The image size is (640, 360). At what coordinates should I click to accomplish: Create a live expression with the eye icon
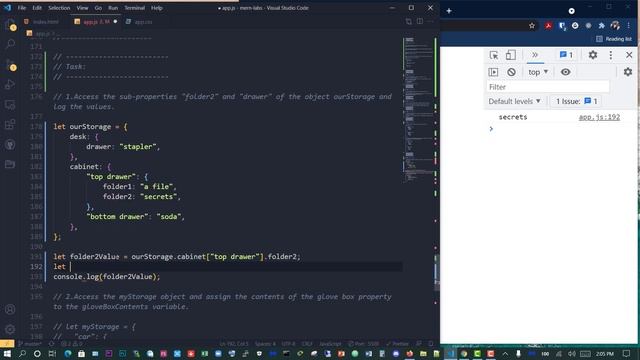(565, 72)
